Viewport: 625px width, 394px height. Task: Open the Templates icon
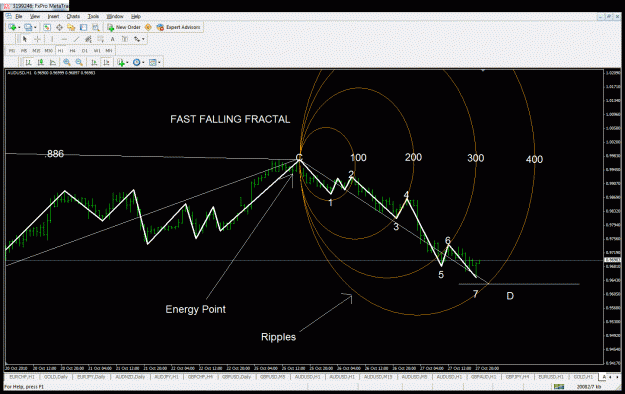[x=153, y=62]
